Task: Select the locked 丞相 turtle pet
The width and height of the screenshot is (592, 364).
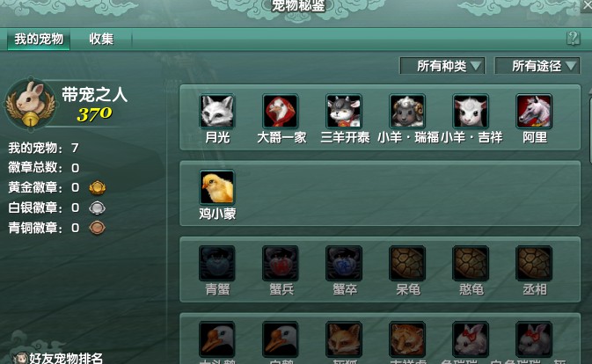Action: pos(534,263)
